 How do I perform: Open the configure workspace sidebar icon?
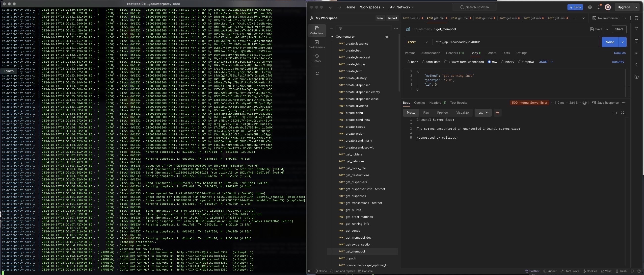pyautogui.click(x=317, y=74)
